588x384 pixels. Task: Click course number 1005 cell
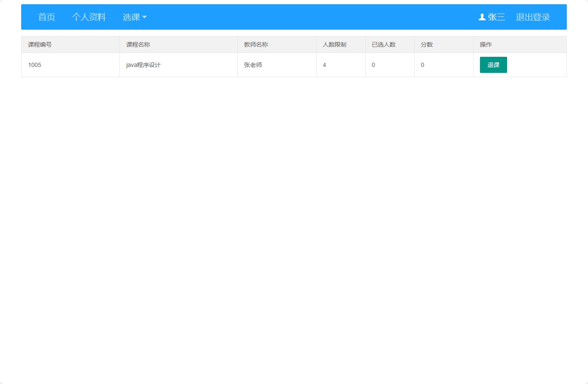(71, 65)
